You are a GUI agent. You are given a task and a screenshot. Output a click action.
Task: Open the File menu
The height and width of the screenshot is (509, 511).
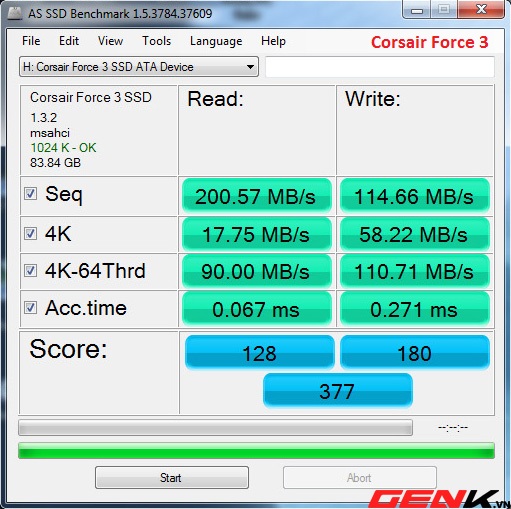31,41
